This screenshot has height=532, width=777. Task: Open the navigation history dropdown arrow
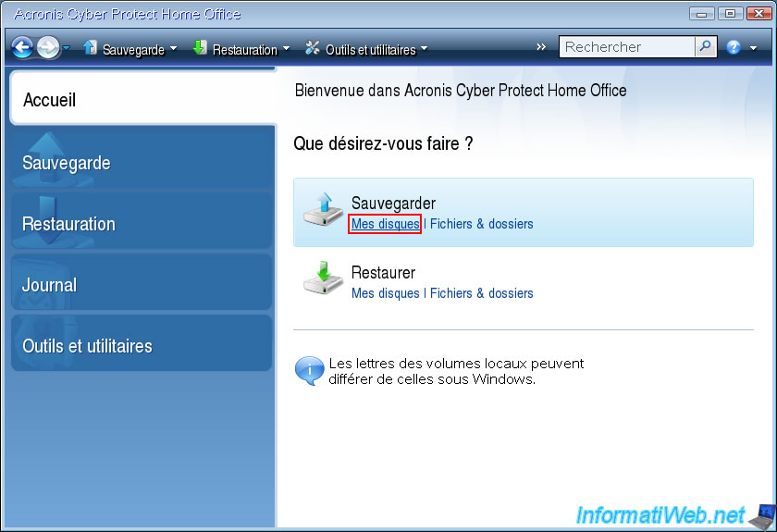[x=66, y=49]
